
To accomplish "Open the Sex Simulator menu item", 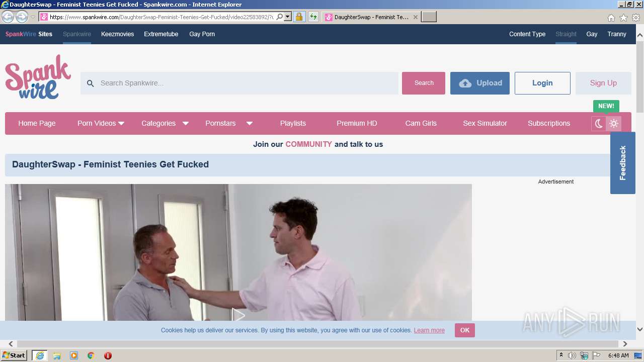I will pos(485,123).
